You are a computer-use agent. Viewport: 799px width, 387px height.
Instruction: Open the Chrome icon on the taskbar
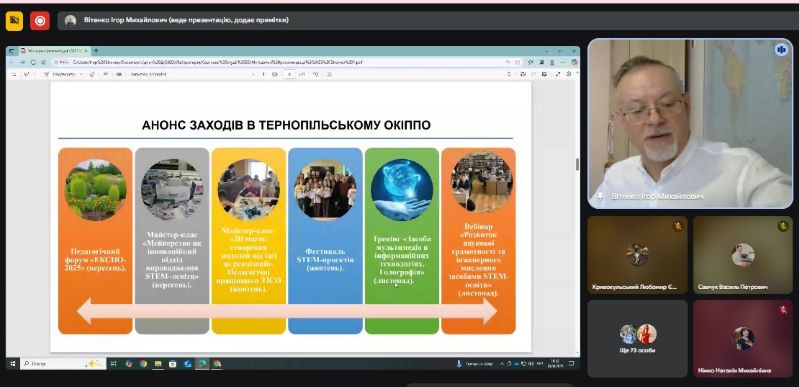144,364
